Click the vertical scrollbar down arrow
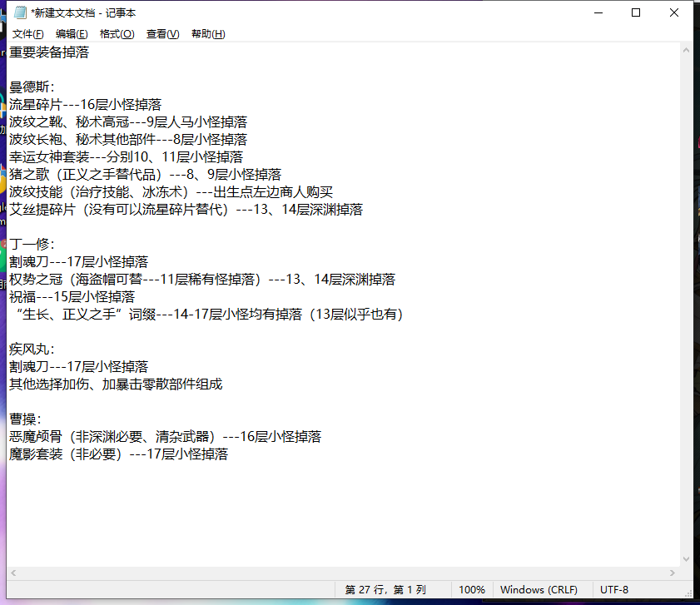Image resolution: width=700 pixels, height=605 pixels. pos(686,559)
